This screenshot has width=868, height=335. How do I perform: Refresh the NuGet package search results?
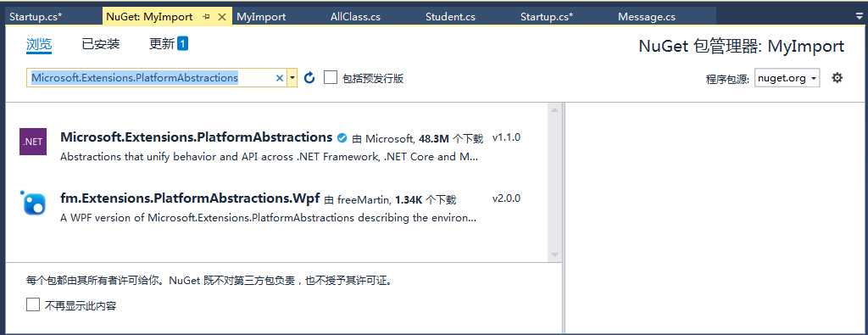click(x=309, y=77)
